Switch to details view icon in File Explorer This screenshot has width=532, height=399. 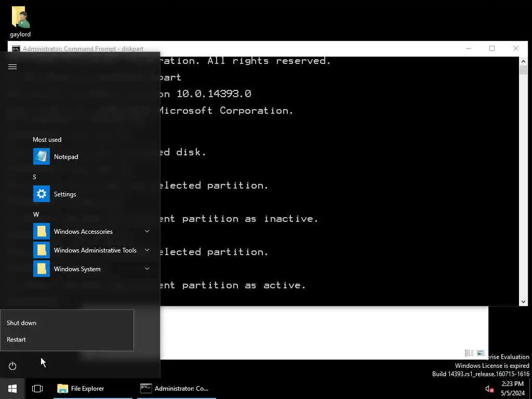coord(469,353)
